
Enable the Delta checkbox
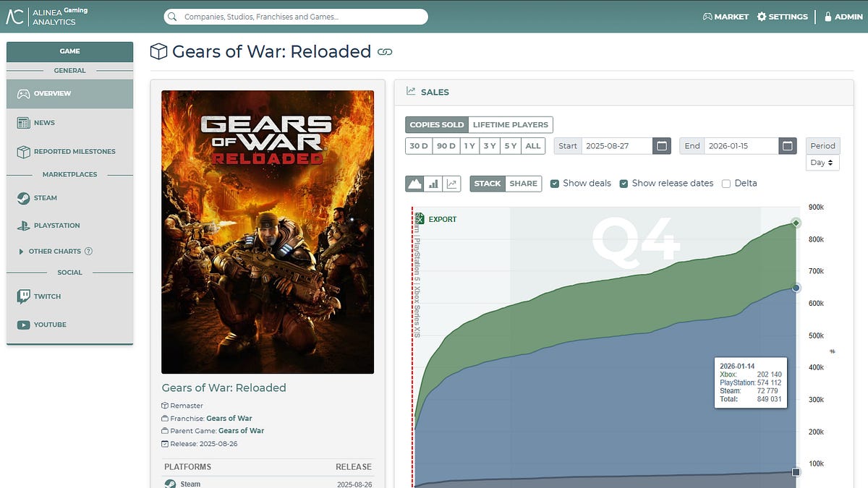[x=726, y=184]
